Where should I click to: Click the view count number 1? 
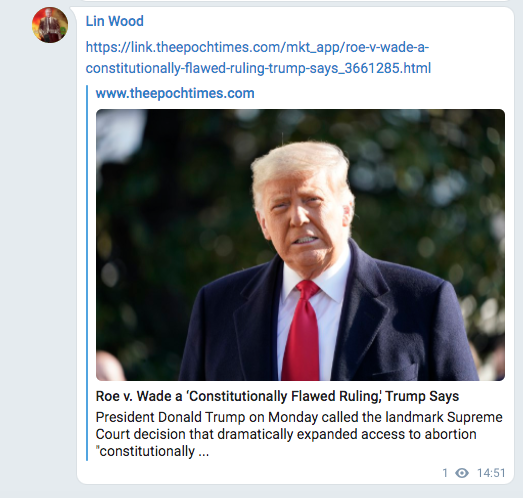click(445, 473)
